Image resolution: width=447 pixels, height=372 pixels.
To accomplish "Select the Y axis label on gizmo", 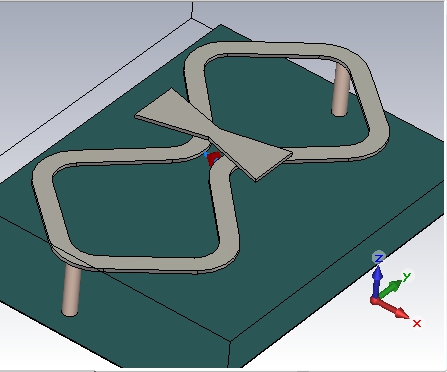I will point(407,276).
